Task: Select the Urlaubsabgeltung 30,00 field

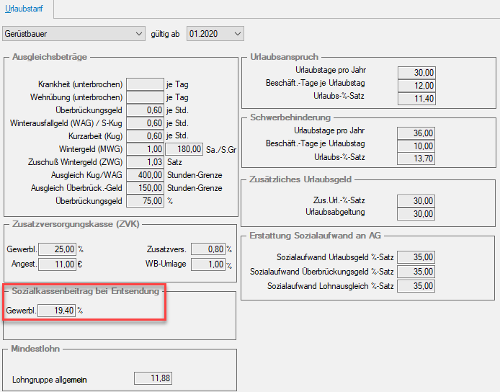Action: tap(416, 214)
